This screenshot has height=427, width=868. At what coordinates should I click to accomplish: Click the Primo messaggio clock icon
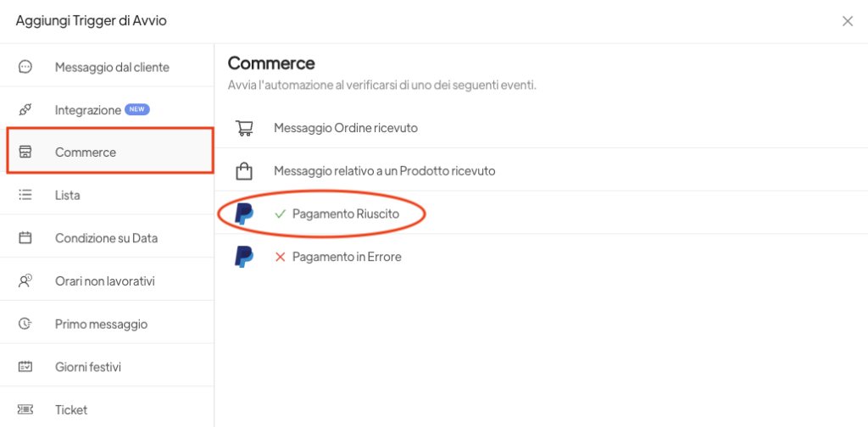[x=25, y=324]
